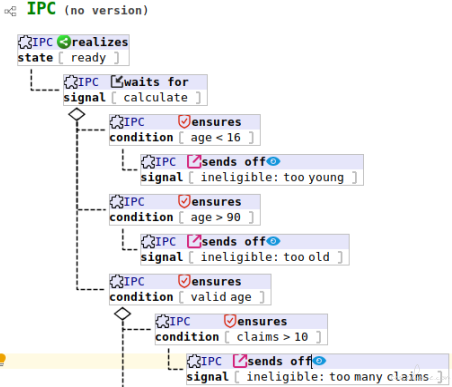Click 'ensures' keyword above valid age

coord(216,281)
